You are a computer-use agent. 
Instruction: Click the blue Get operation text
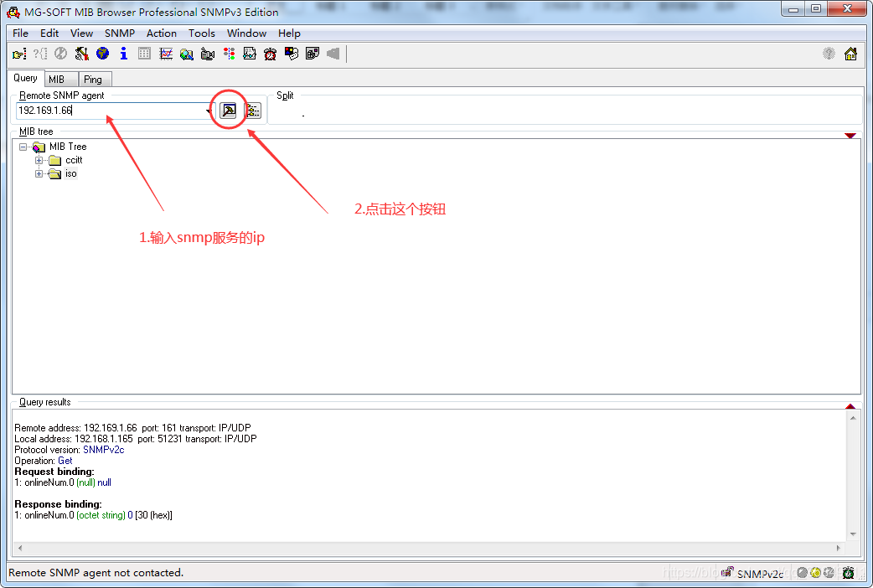[x=65, y=461]
